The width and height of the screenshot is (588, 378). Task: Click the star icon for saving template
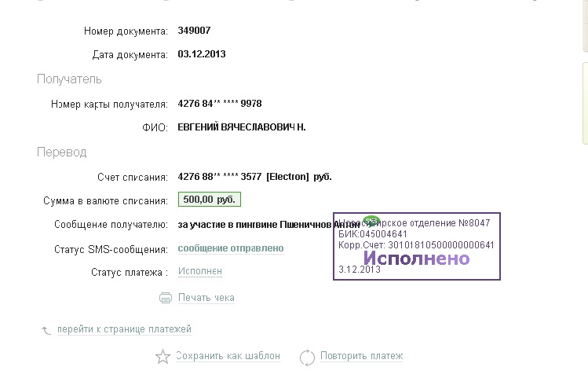(163, 357)
